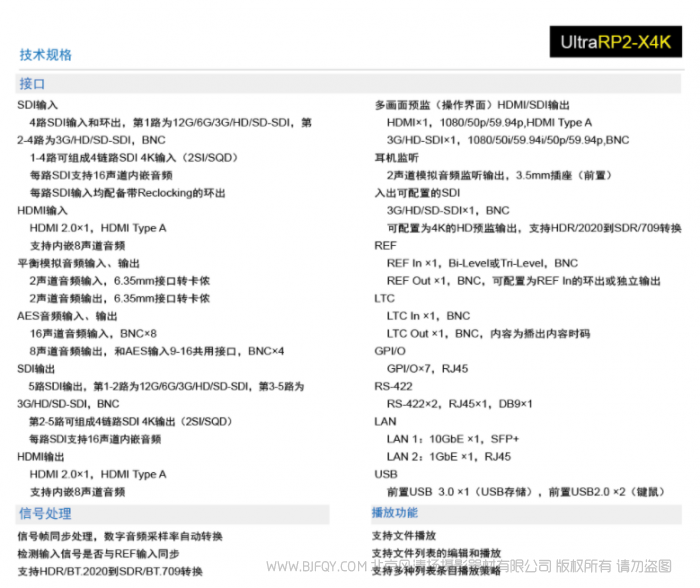Select the GPI/O section heading
This screenshot has width=700, height=588.
point(390,351)
